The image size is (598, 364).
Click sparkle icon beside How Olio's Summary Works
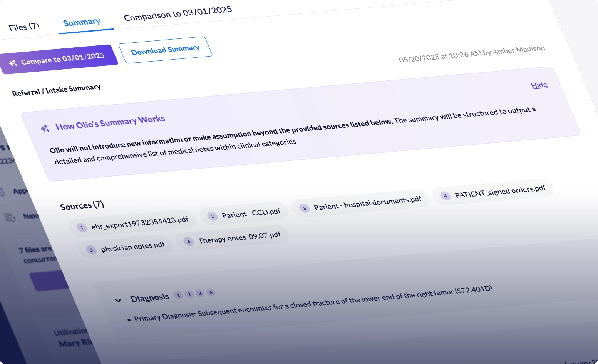[x=45, y=128]
